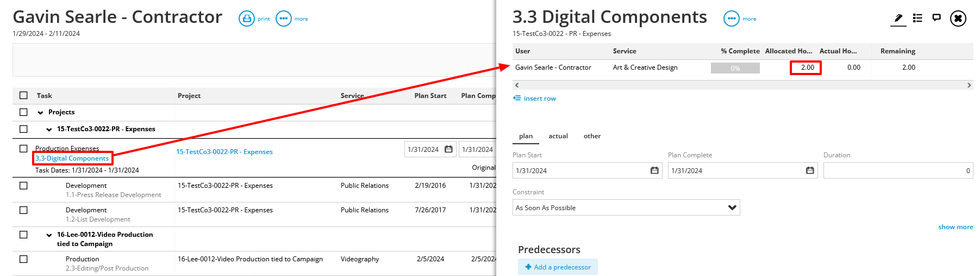
Task: Open the comments speech bubble icon
Action: point(937,17)
